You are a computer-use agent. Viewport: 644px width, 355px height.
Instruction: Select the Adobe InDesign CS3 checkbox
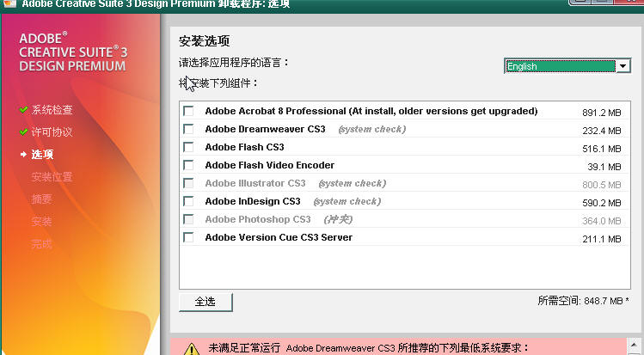(188, 201)
